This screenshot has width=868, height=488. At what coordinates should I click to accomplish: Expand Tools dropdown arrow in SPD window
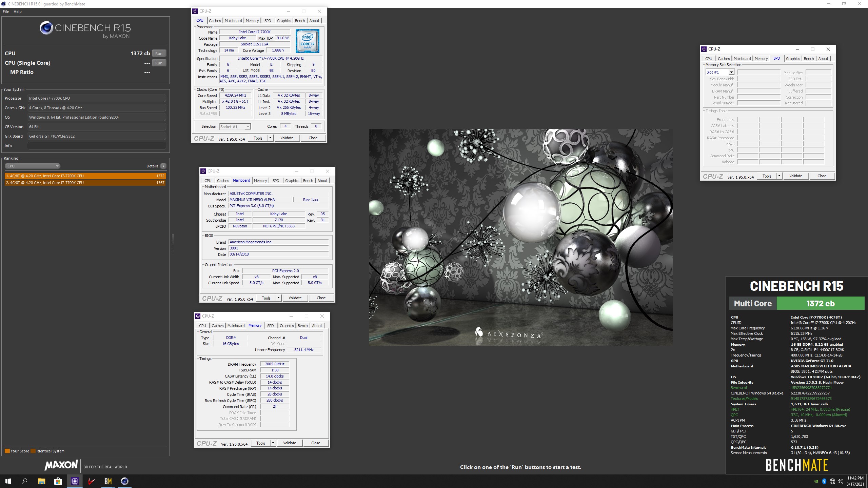click(x=779, y=176)
